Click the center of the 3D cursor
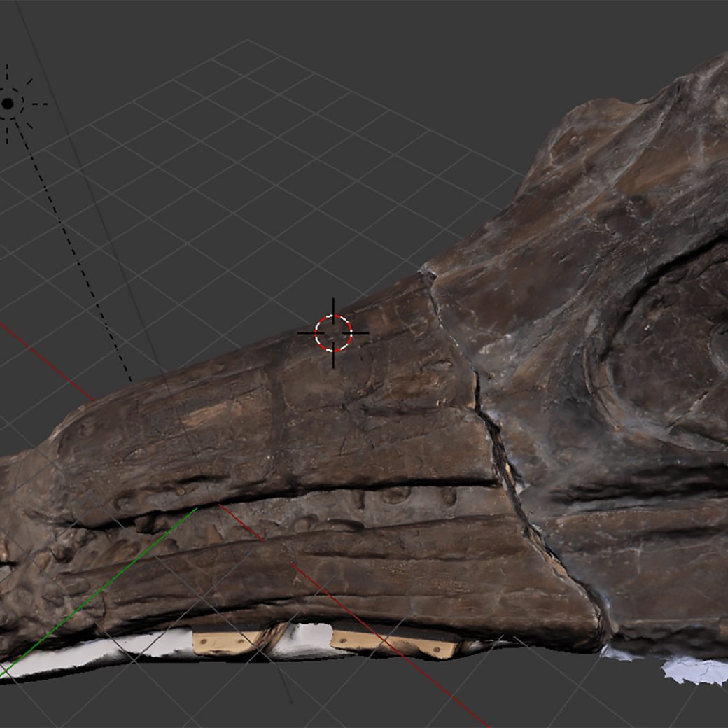The height and width of the screenshot is (728, 728). click(x=333, y=333)
